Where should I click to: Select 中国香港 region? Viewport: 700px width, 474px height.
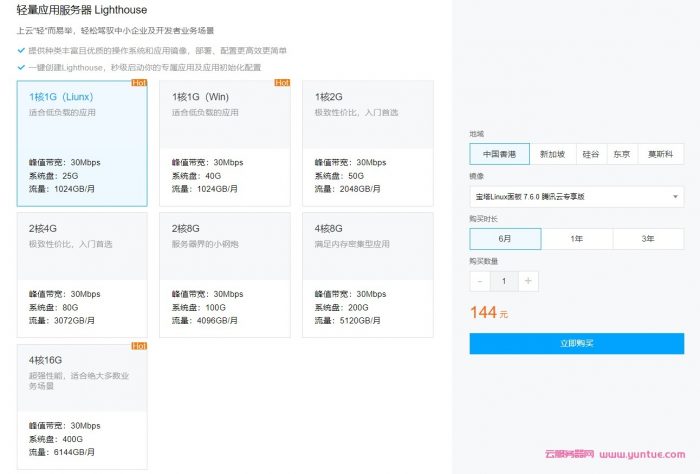(x=499, y=154)
